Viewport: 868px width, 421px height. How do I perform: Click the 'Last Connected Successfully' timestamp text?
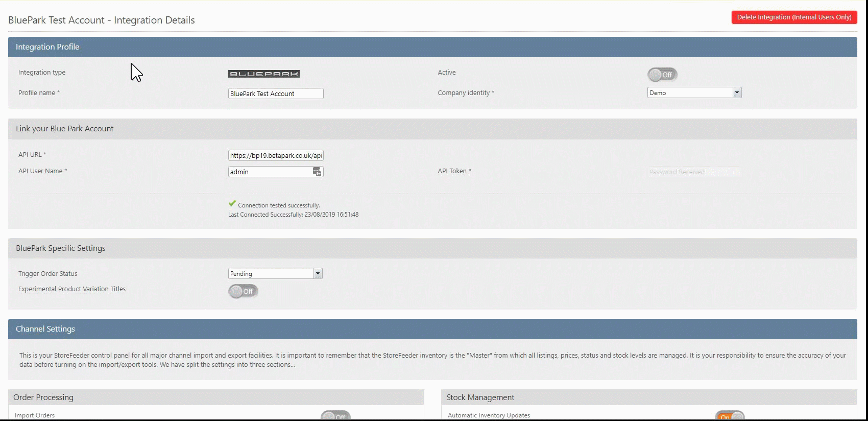click(x=293, y=215)
